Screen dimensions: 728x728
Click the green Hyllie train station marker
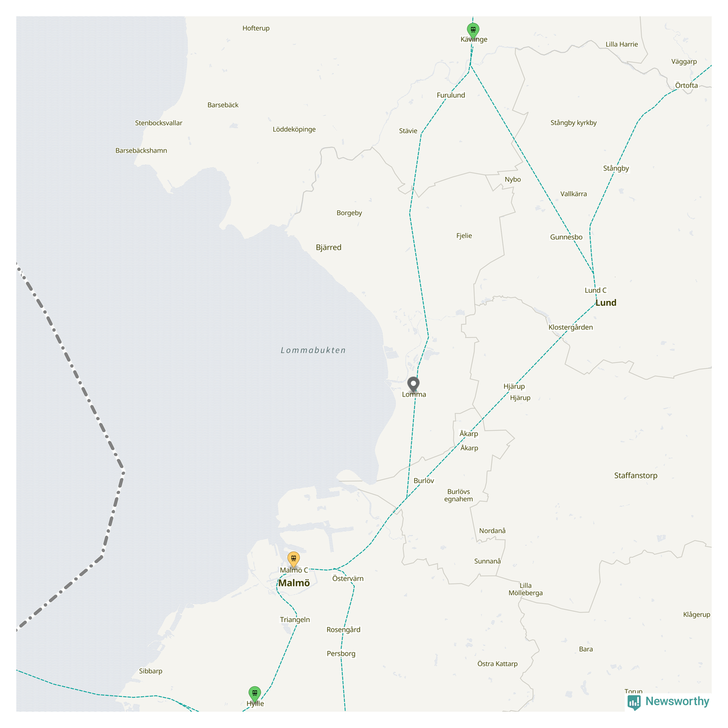point(255,694)
